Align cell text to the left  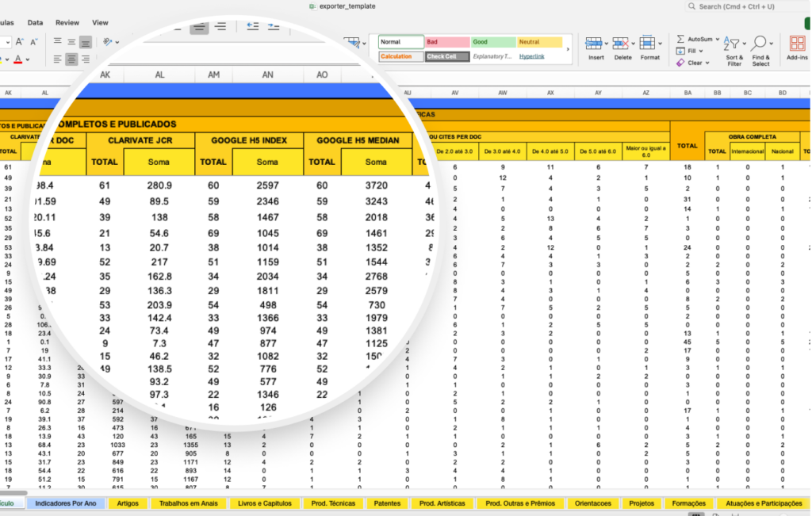click(x=57, y=59)
